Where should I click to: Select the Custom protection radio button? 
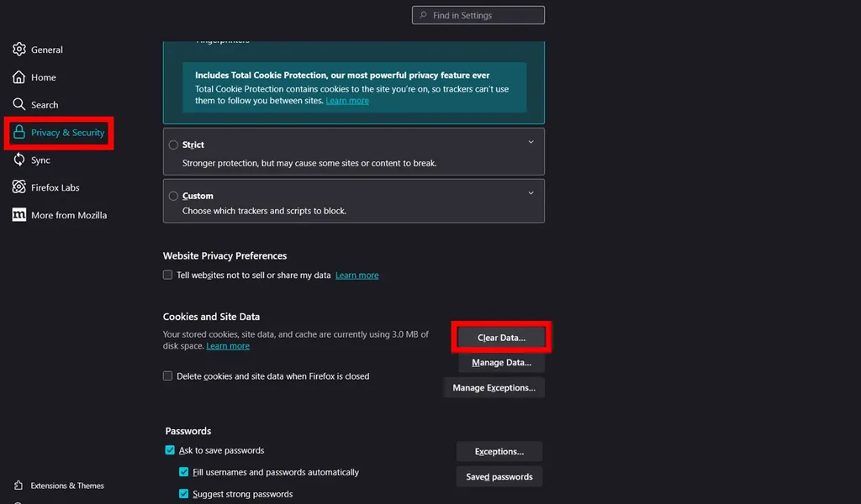[173, 196]
